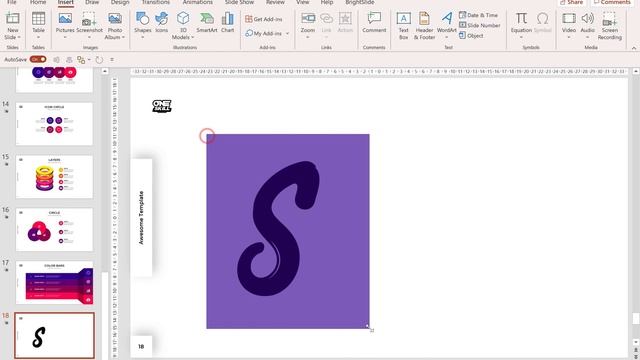
Task: Insert Icons from the ribbon
Action: point(162,19)
